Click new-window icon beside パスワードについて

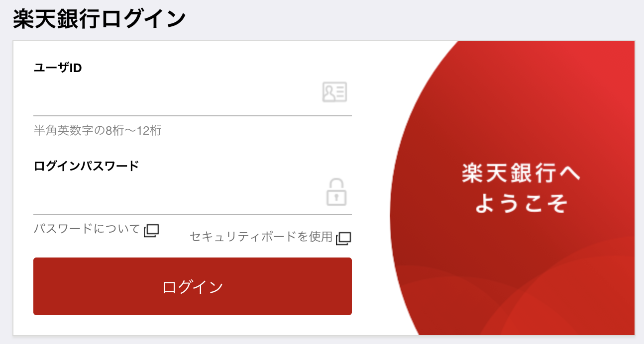151,230
